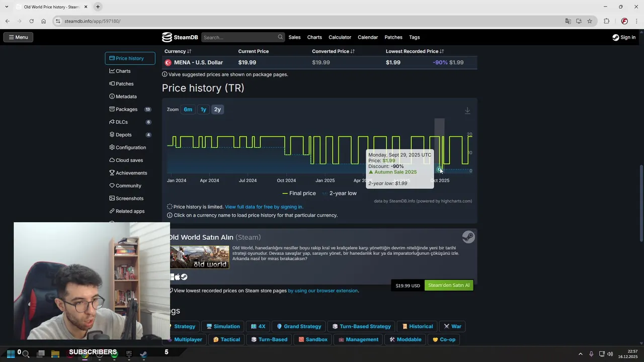Image resolution: width=644 pixels, height=362 pixels.
Task: Toggle the 2-year low legend series
Action: click(340, 193)
